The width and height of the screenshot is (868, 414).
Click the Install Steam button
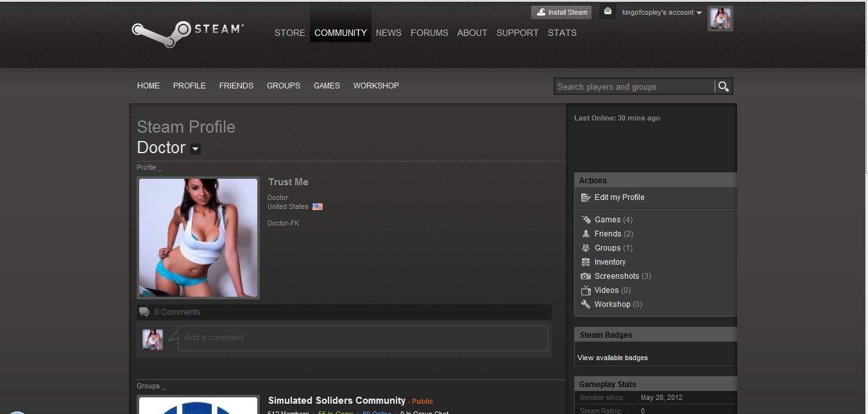coord(561,12)
